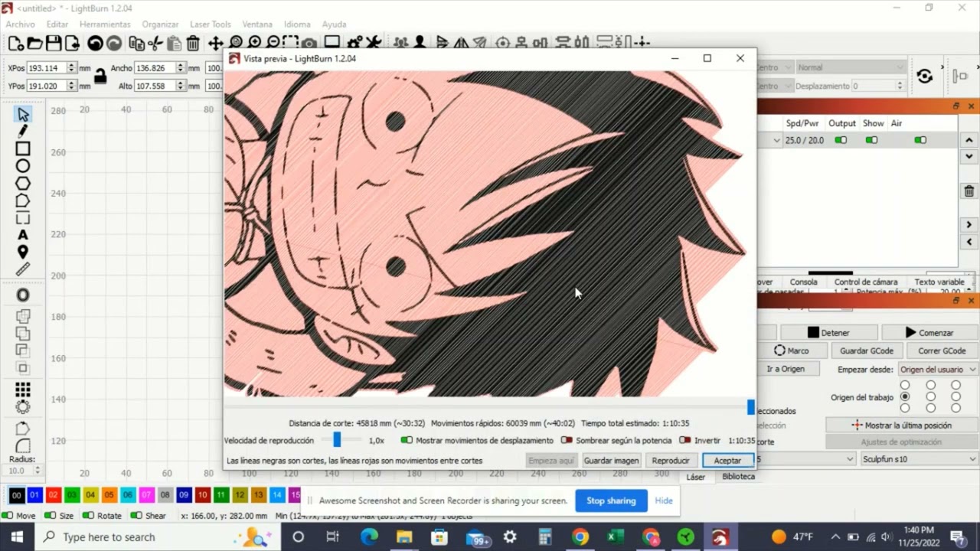Screen dimensions: 980x551
Task: Toggle the 'Invertir' option in preview
Action: tap(685, 440)
